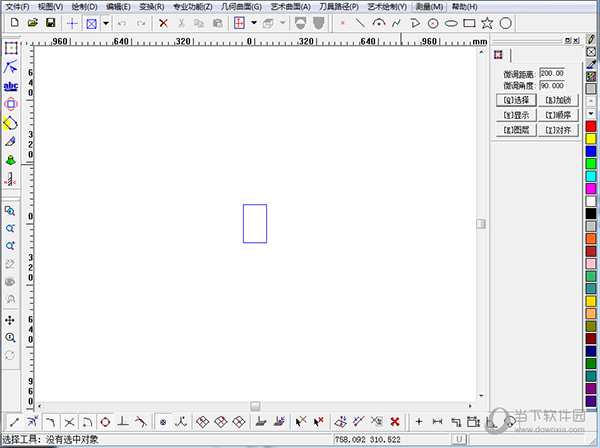Click the drill bit tool path icon in the left sidebar
Viewport: 600px width, 448px height.
pos(10,179)
